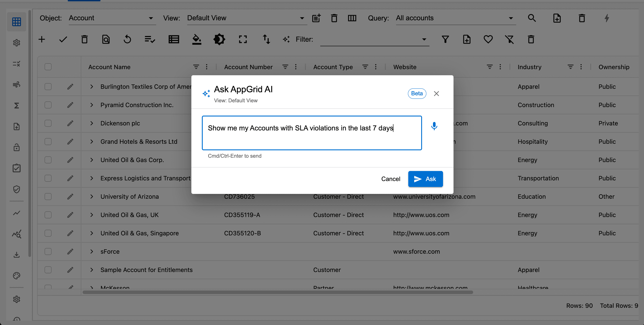Click the download icon in sidebar
The width and height of the screenshot is (644, 325).
click(17, 255)
